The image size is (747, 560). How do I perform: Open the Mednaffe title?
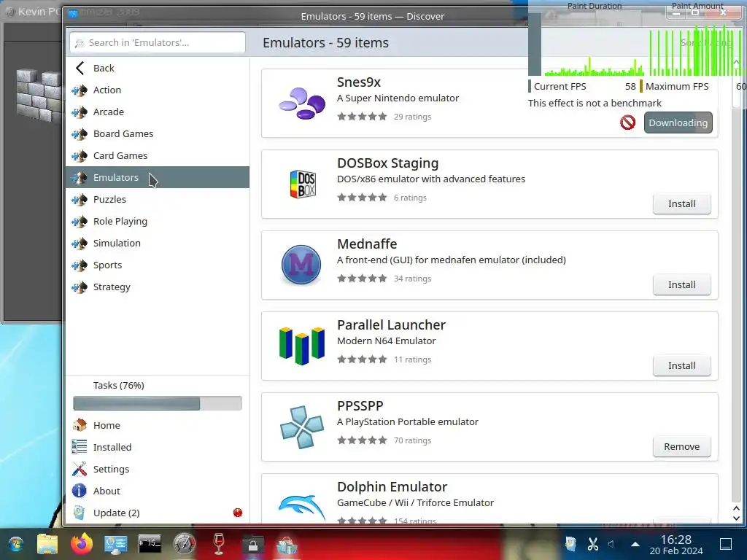pyautogui.click(x=367, y=244)
